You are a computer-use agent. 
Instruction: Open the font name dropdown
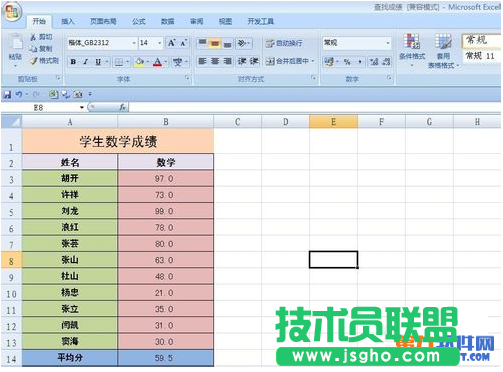click(x=134, y=43)
